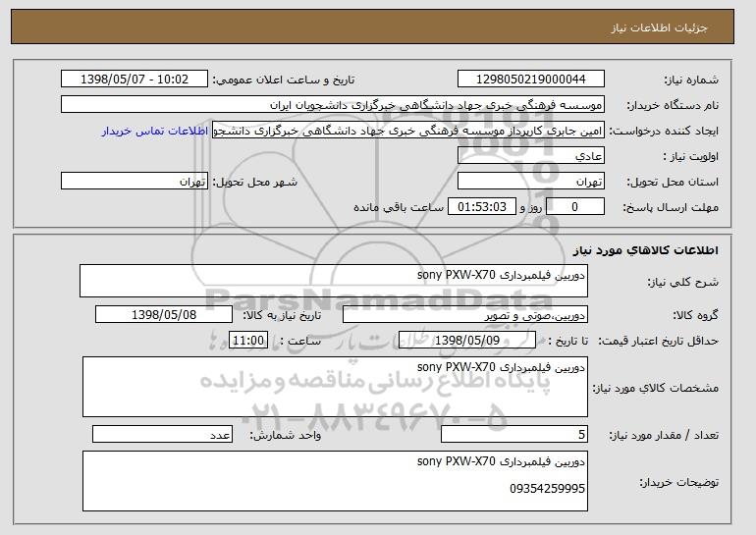Select the need-by date field 1398/05/08
This screenshot has height=535, width=756.
click(x=164, y=315)
